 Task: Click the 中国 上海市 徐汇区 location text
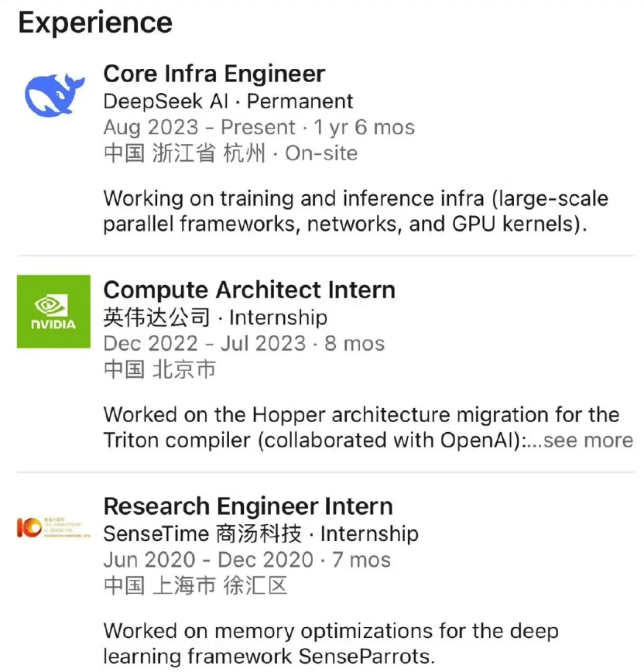pyautogui.click(x=195, y=585)
